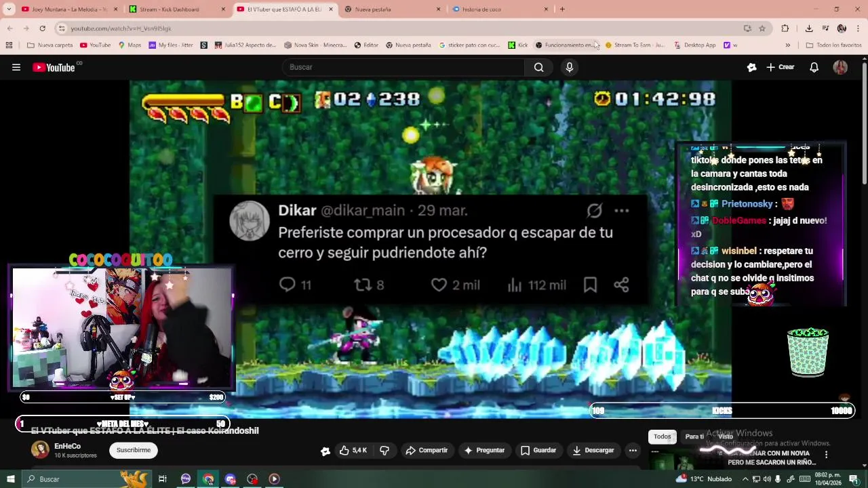Show hidden system tray icons
The height and width of the screenshot is (488, 868).
pyautogui.click(x=744, y=479)
